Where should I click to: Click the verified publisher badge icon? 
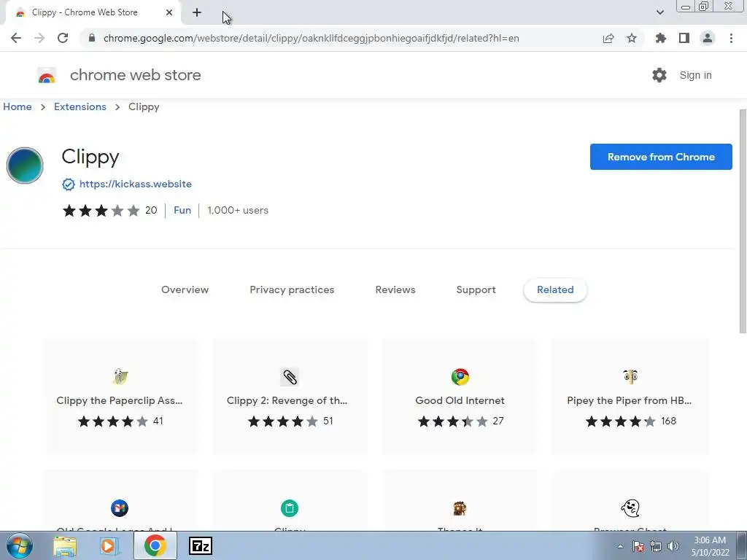[x=69, y=184]
